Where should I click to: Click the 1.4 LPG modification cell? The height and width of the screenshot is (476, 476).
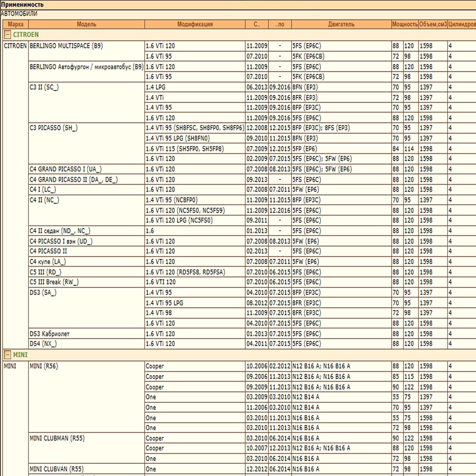(x=156, y=87)
